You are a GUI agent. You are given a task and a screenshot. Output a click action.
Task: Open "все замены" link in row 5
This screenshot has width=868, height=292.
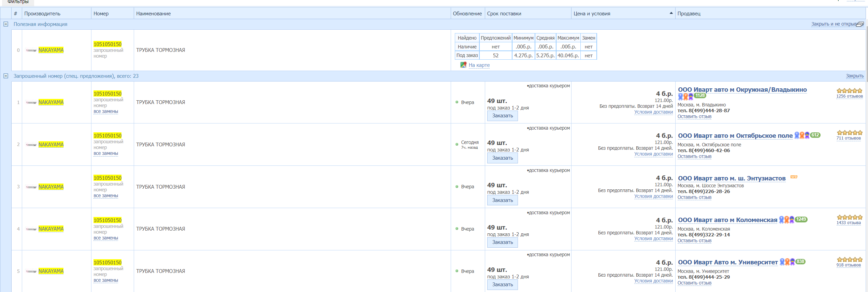click(x=106, y=280)
